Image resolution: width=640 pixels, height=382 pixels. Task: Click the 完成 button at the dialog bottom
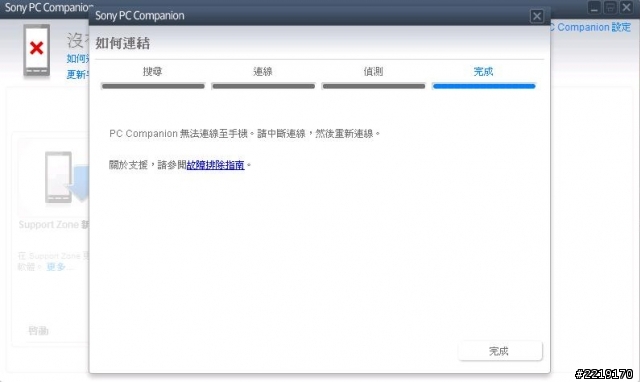tap(500, 351)
